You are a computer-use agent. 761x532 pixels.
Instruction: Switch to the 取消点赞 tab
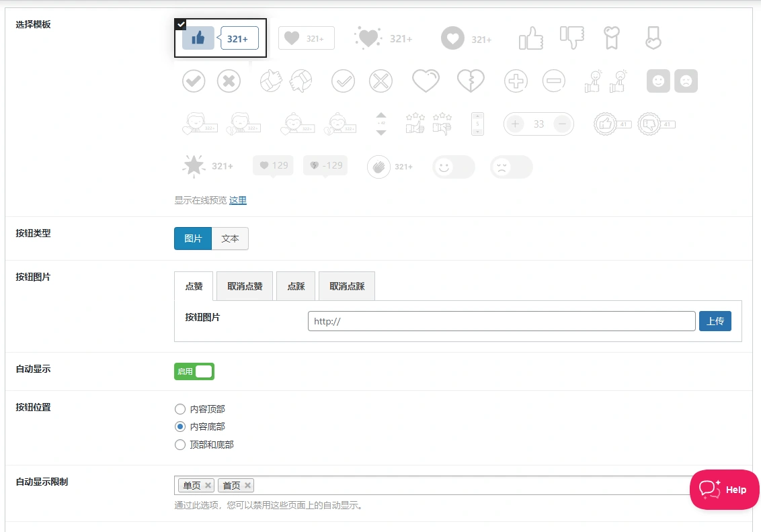[244, 285]
